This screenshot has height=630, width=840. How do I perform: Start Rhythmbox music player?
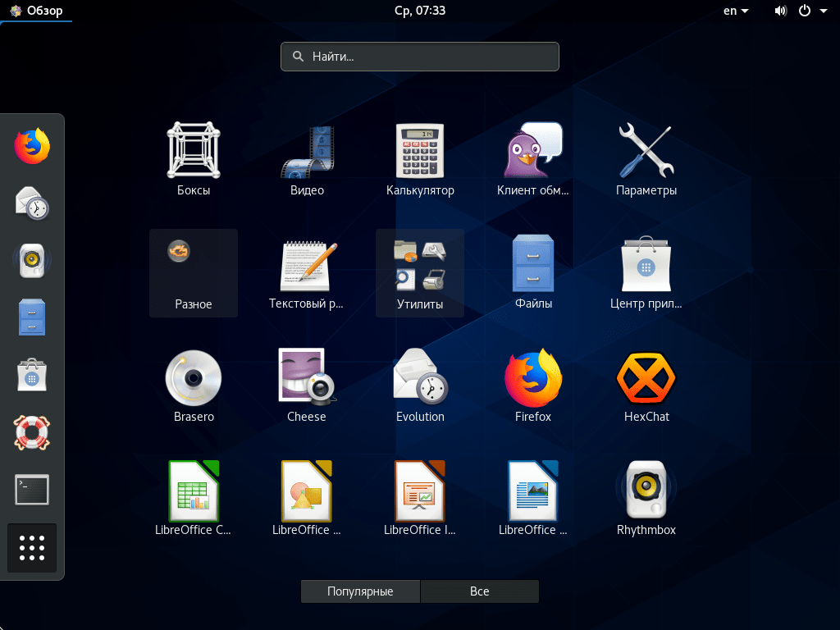pyautogui.click(x=646, y=491)
